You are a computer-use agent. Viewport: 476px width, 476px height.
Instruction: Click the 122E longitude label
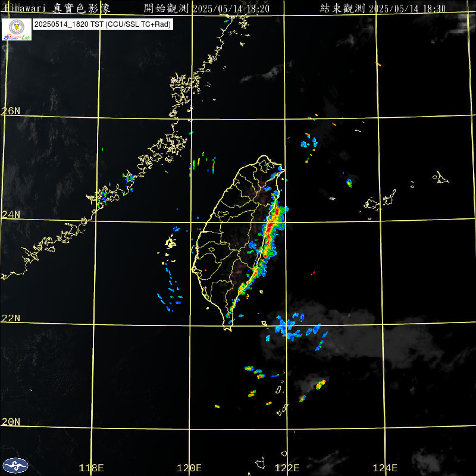287,468
